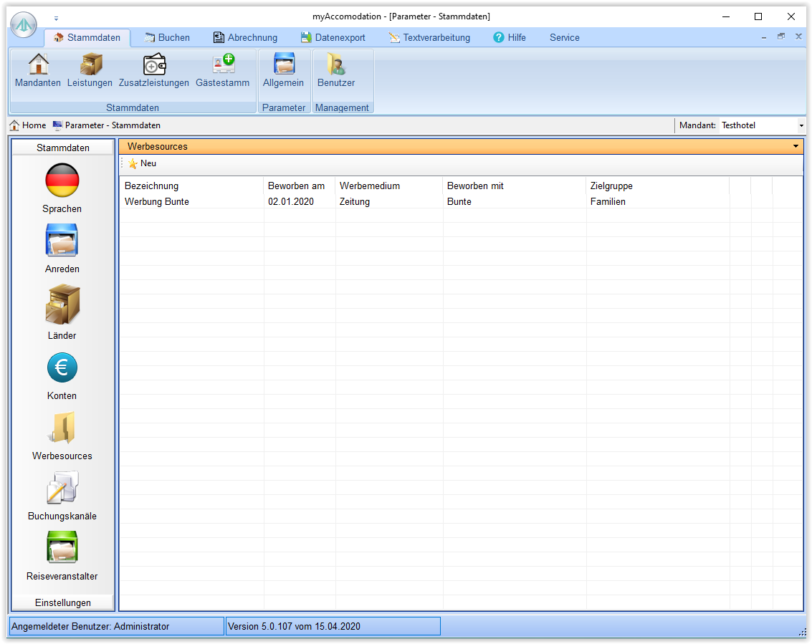
Task: Select the Werbung Bunte table row
Action: (157, 202)
